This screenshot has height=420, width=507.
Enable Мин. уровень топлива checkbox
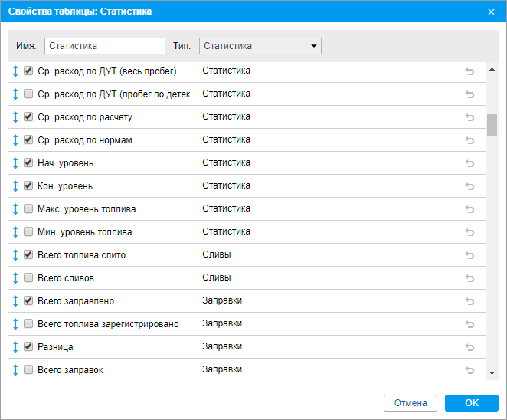pos(28,231)
